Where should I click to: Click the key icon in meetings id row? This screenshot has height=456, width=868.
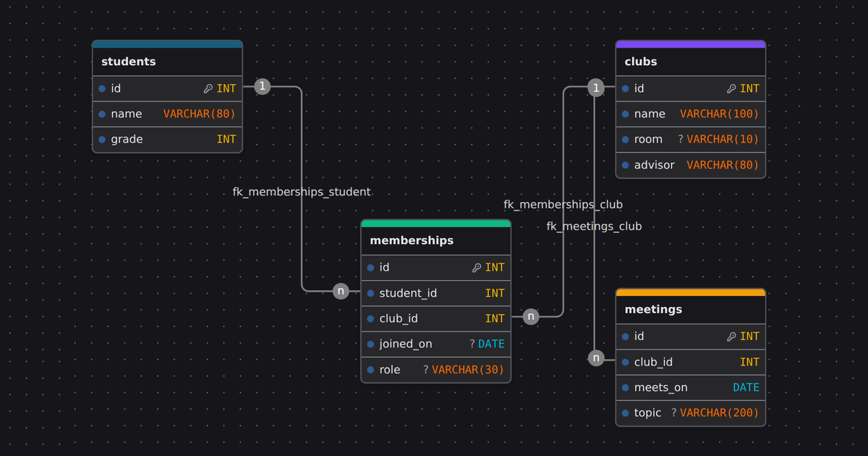(732, 337)
